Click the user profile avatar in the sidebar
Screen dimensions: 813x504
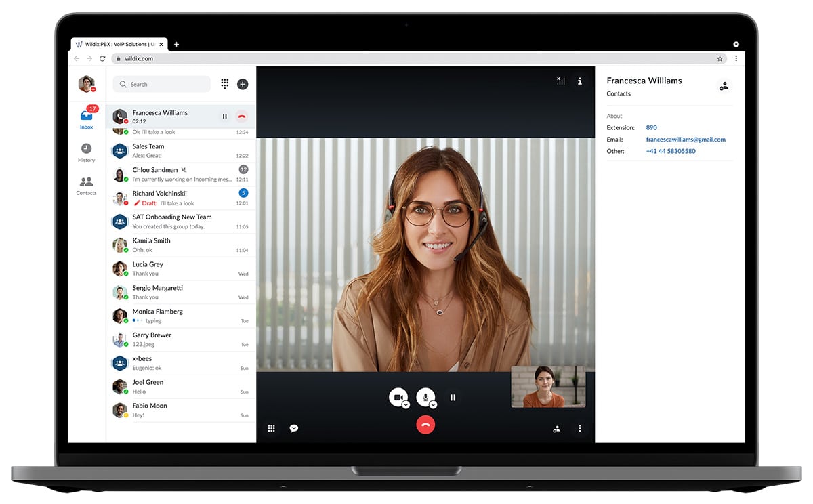(x=86, y=84)
